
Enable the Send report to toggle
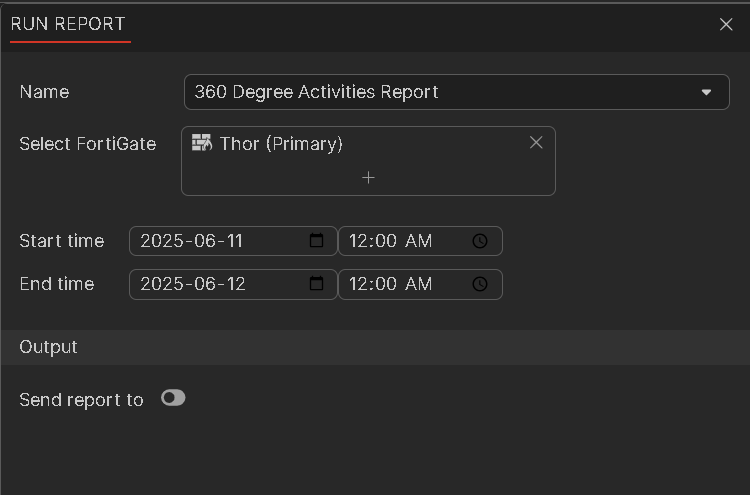(x=173, y=398)
